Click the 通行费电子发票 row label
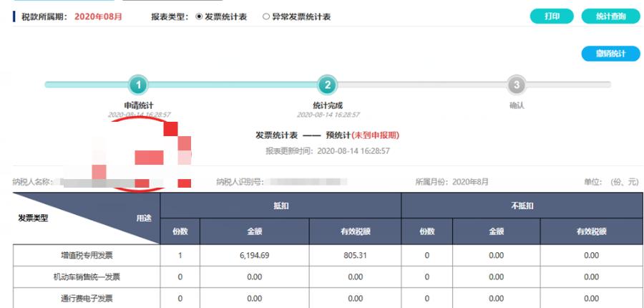 [87, 298]
